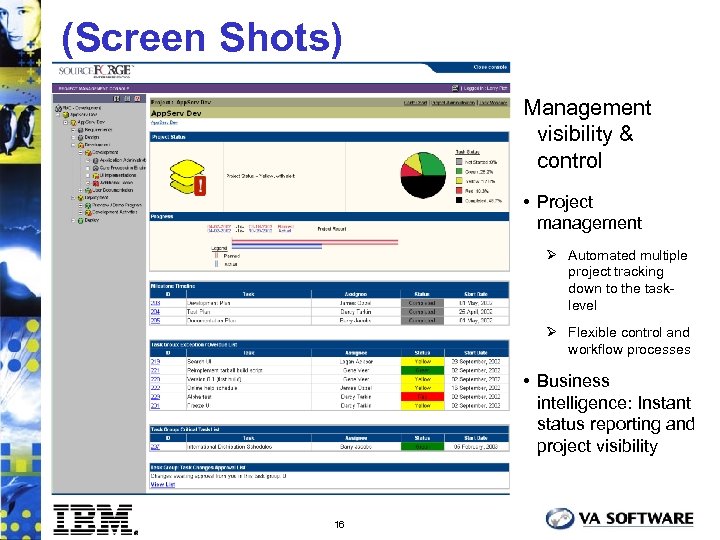Open ID link for Alpha test row
The height and width of the screenshot is (540, 720).
pos(155,397)
